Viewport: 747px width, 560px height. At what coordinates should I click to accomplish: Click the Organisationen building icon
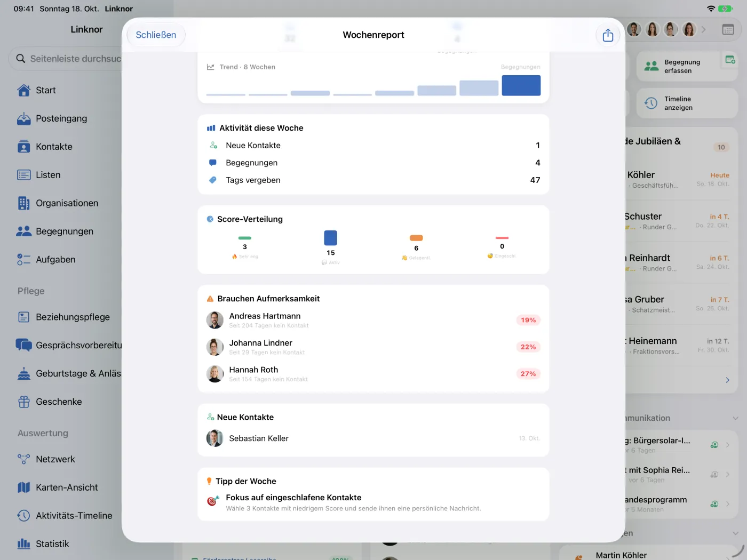(x=24, y=203)
